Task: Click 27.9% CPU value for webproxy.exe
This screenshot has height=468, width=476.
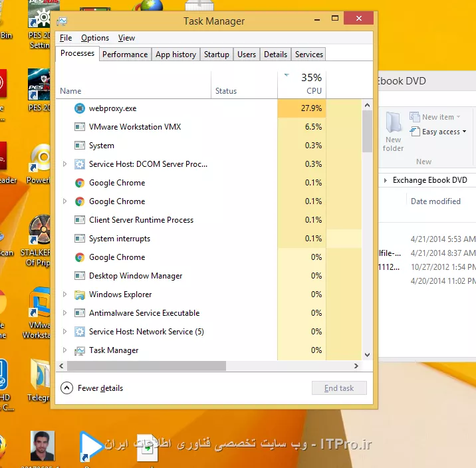Action: point(311,108)
